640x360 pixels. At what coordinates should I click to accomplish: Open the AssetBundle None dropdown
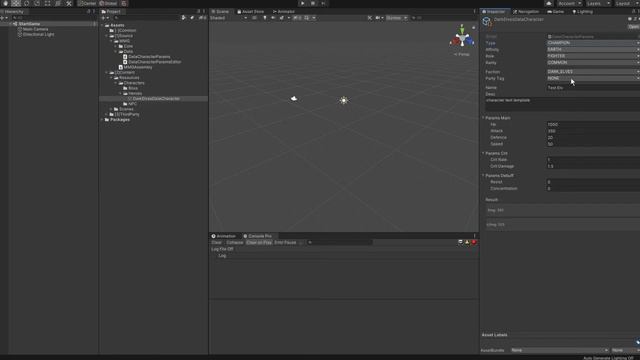tap(559, 350)
